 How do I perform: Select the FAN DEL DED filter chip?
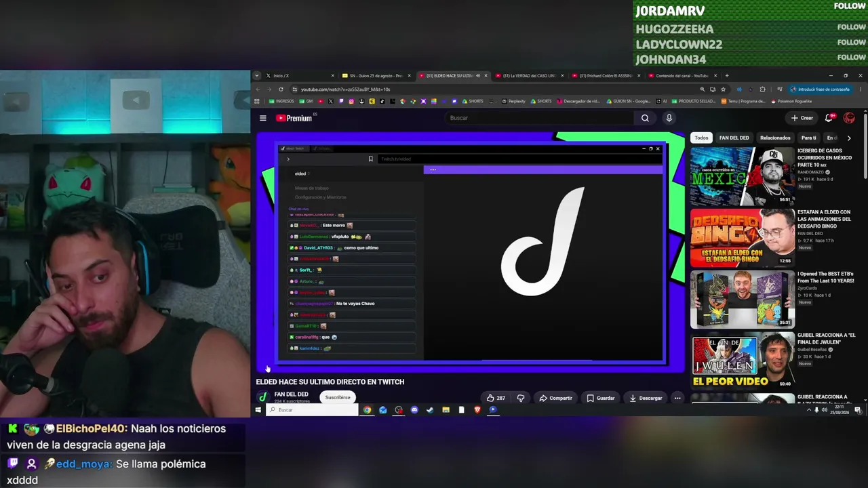pyautogui.click(x=734, y=138)
